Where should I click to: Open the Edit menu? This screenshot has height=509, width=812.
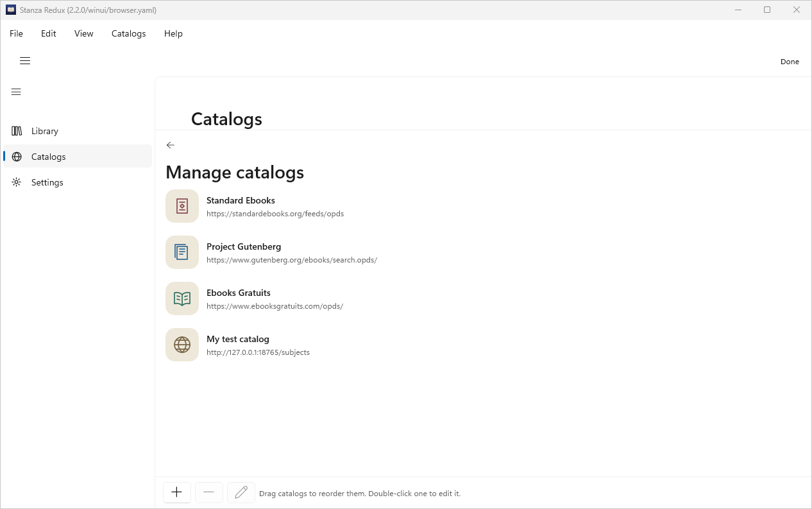pos(49,33)
